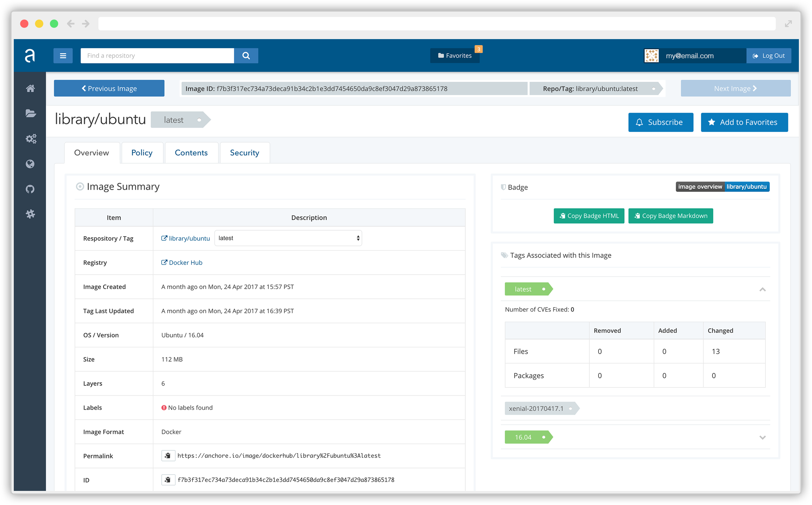
Task: Click the browser forward arrow
Action: click(86, 24)
